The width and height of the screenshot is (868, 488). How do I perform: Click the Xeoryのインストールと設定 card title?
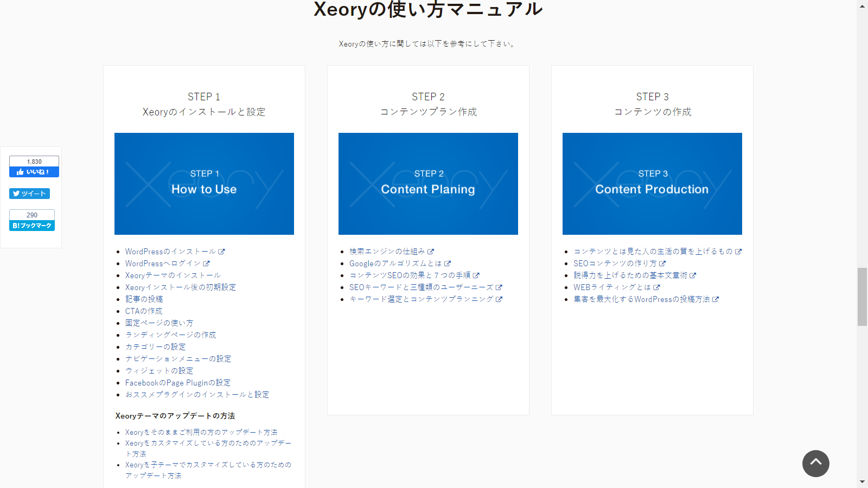point(204,112)
